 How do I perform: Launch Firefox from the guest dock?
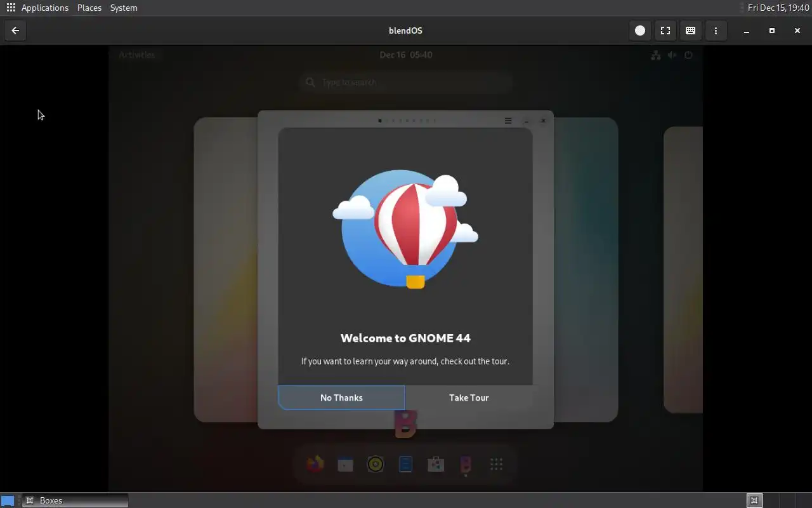(315, 465)
